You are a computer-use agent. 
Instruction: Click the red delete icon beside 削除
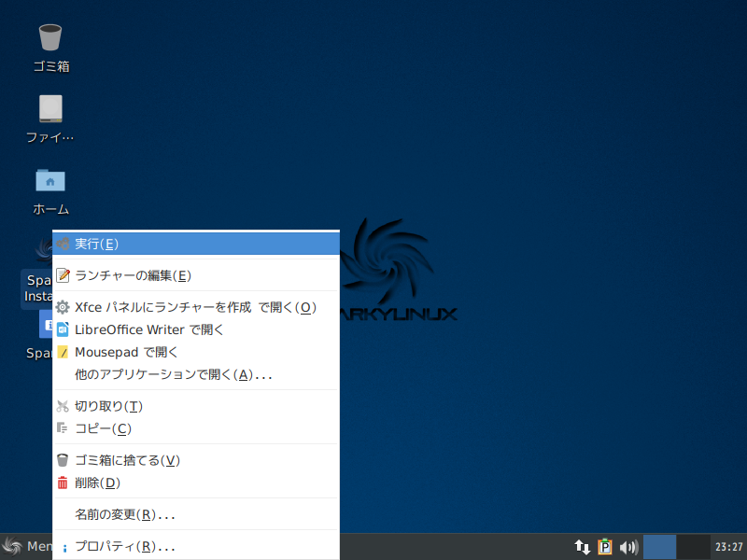pos(63,483)
